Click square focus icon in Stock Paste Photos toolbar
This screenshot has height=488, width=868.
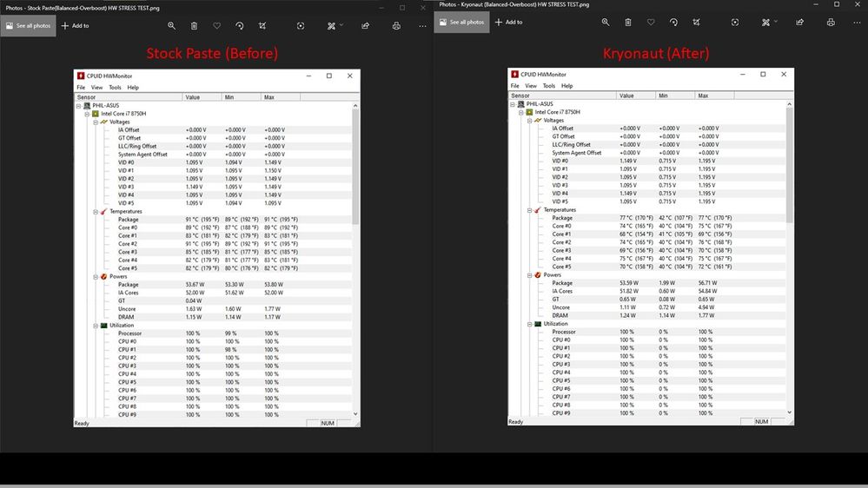[301, 25]
